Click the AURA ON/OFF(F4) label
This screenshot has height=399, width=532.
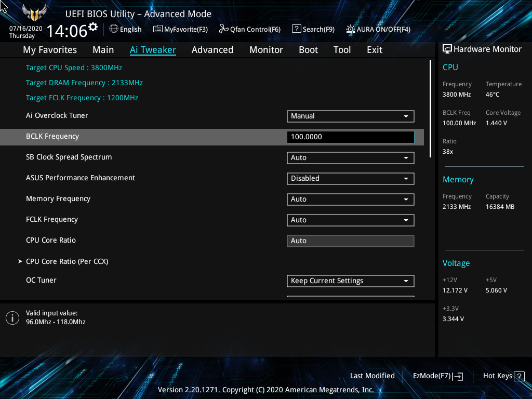click(x=383, y=30)
